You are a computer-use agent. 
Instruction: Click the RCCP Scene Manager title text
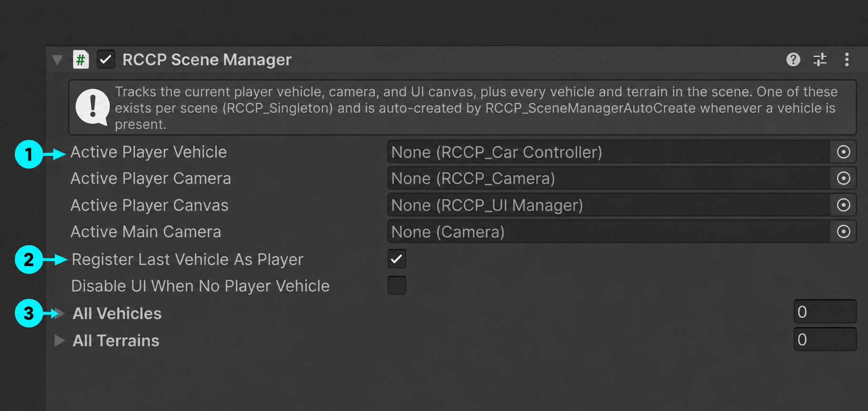[x=207, y=60]
